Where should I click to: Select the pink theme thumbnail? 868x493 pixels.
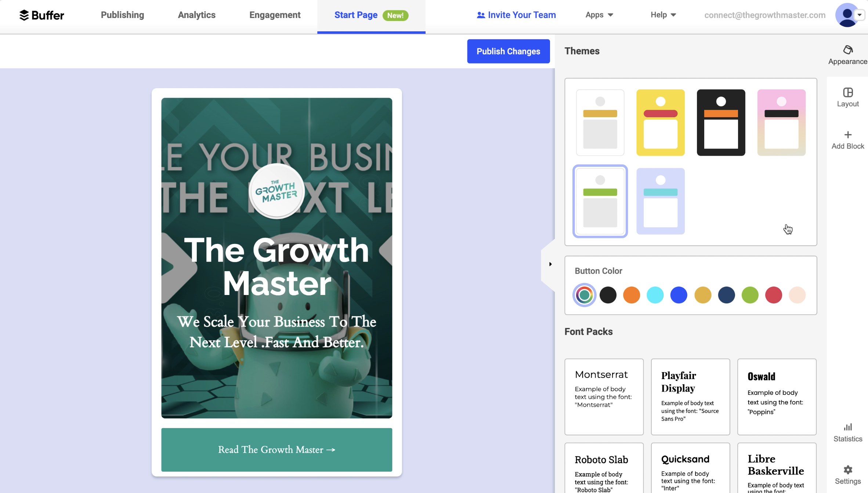click(x=781, y=122)
